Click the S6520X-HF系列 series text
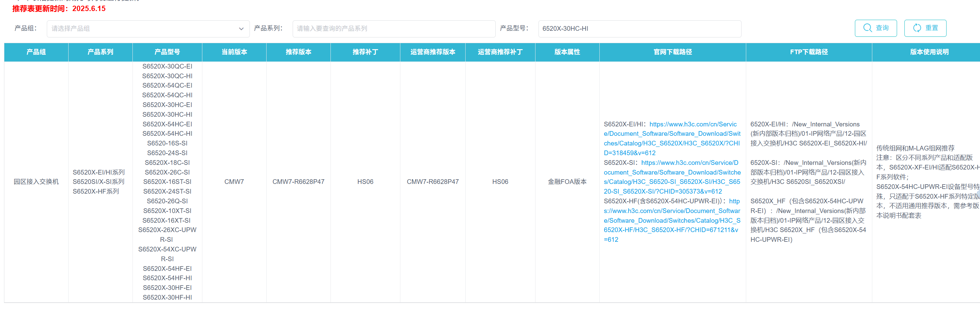The height and width of the screenshot is (313, 980). 96,191
